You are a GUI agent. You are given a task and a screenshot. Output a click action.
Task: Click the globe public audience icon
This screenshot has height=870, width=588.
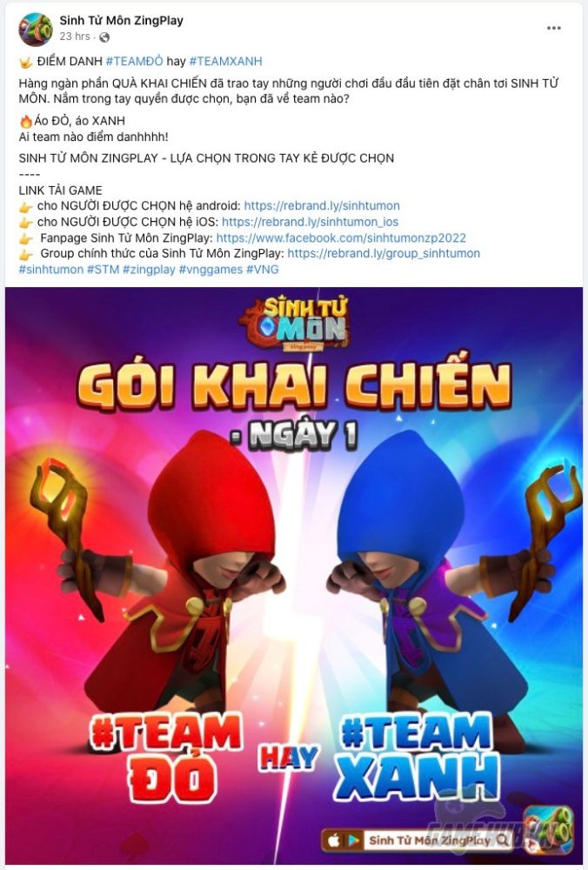pos(104,37)
